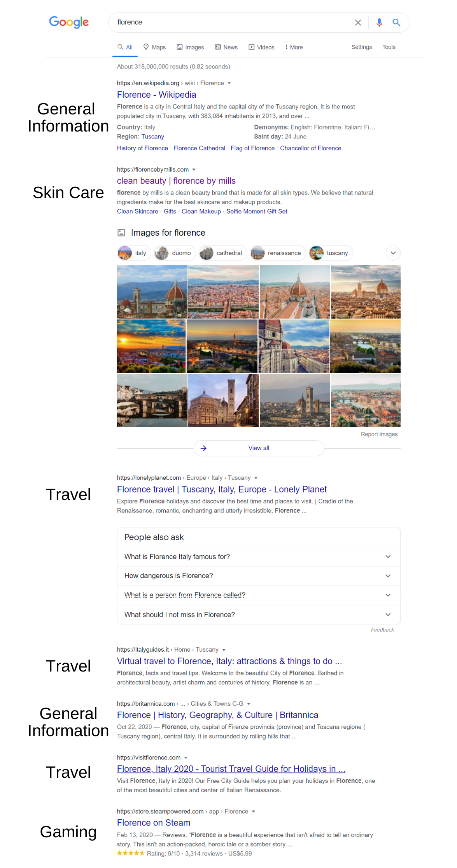
Task: Open the Maps search tab
Action: 154,47
